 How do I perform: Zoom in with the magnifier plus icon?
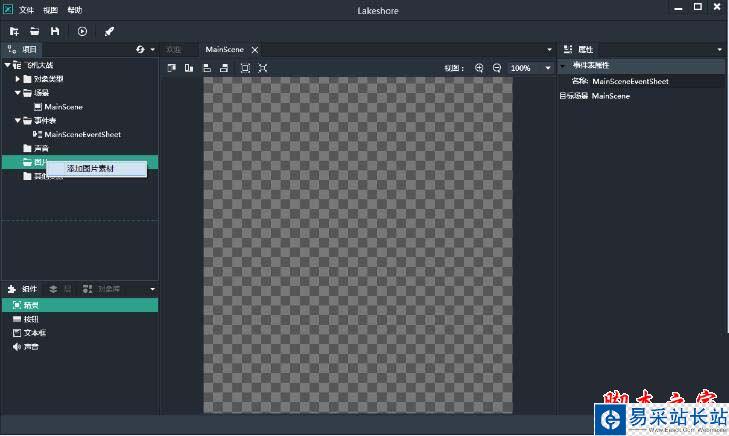click(479, 68)
